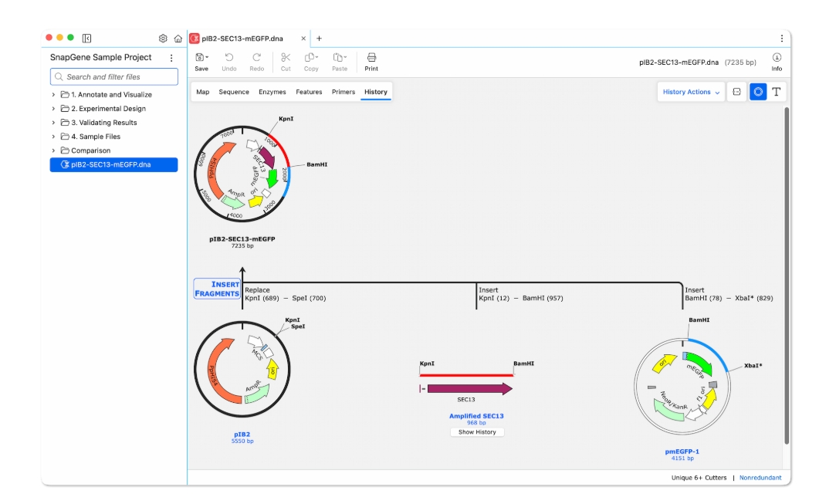Click the (7235 bp) length text
This screenshot has height=504, width=836.
tap(740, 63)
